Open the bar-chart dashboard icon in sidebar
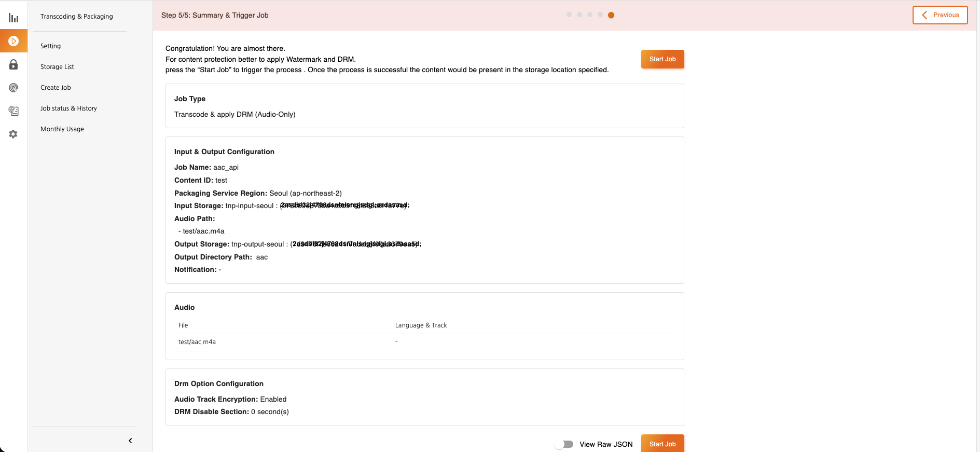This screenshot has width=980, height=452. 13,18
